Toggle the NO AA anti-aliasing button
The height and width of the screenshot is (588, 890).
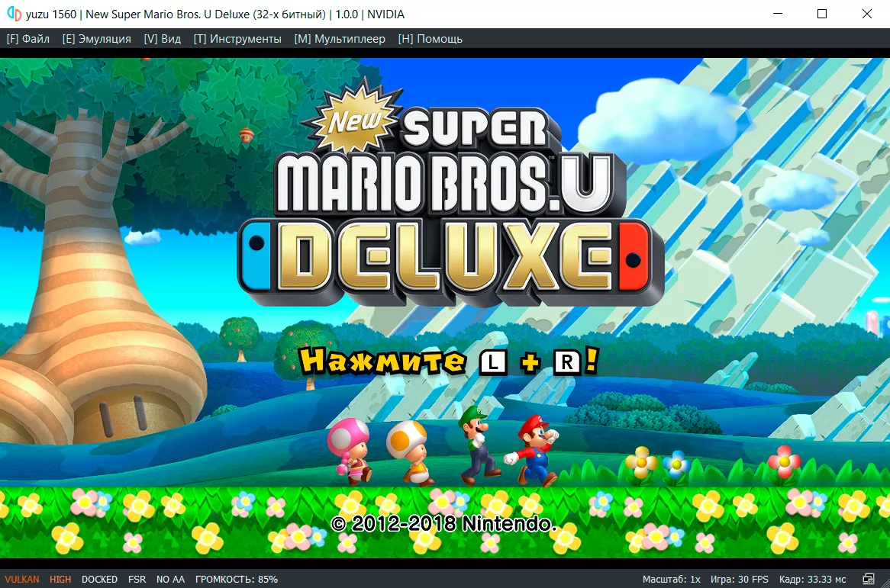click(170, 579)
